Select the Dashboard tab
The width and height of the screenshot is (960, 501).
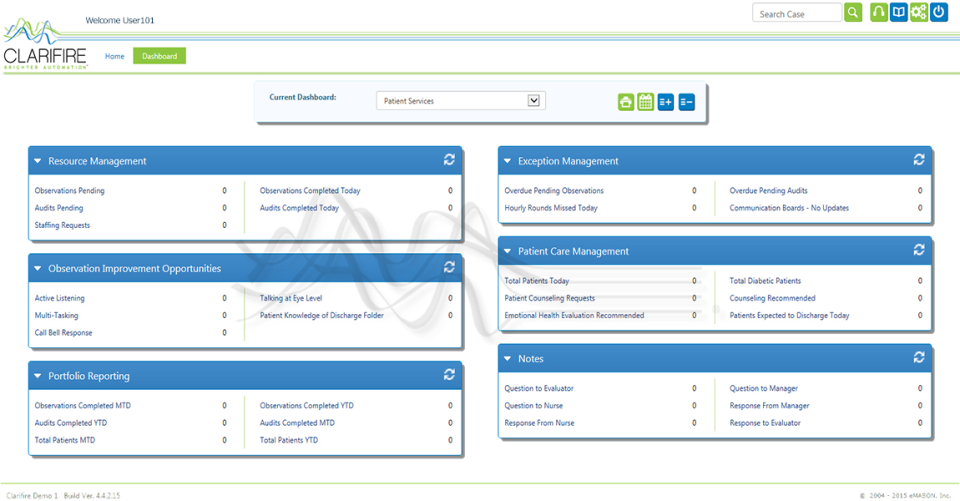(159, 56)
